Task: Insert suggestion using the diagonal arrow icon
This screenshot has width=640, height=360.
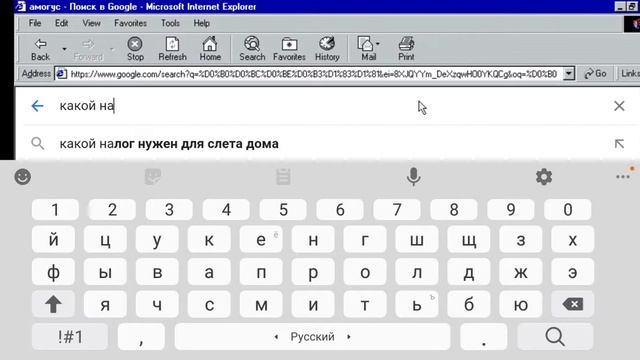Action: click(619, 144)
